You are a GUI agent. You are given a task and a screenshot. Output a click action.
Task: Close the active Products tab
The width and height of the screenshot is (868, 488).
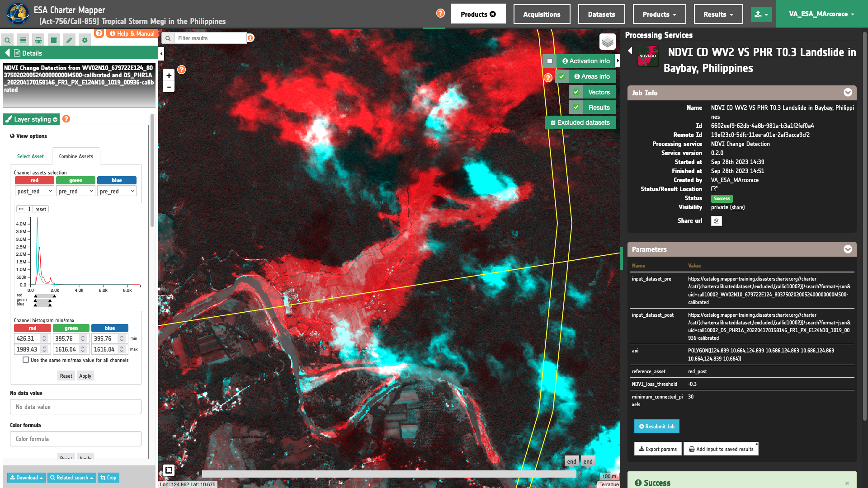[493, 14]
